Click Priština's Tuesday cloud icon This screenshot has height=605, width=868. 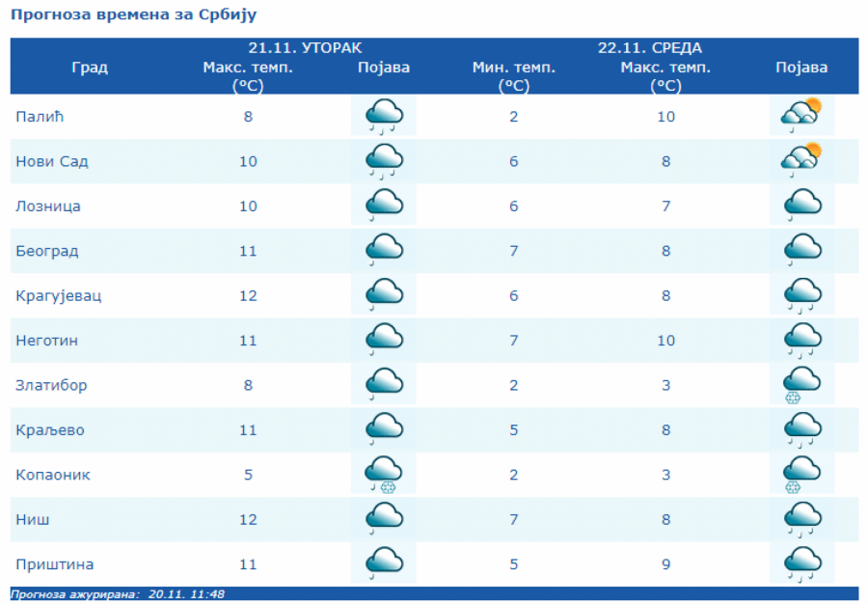(x=384, y=564)
